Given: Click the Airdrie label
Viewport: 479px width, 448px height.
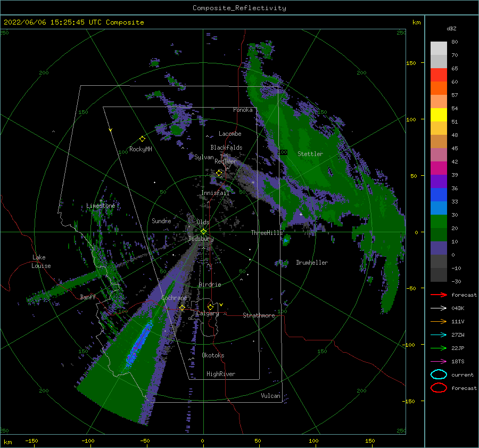Looking at the screenshot, I should (210, 284).
